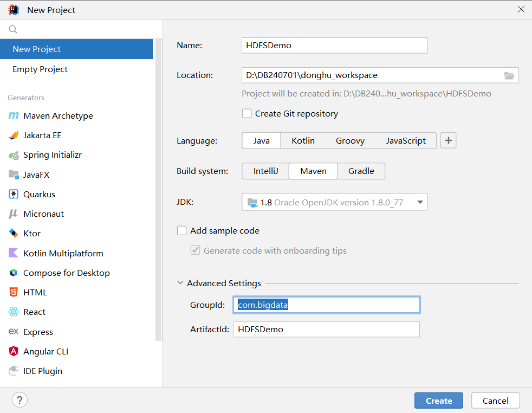Click the Maven Archetype generator icon
Screen dimensions: 532x413
point(14,115)
